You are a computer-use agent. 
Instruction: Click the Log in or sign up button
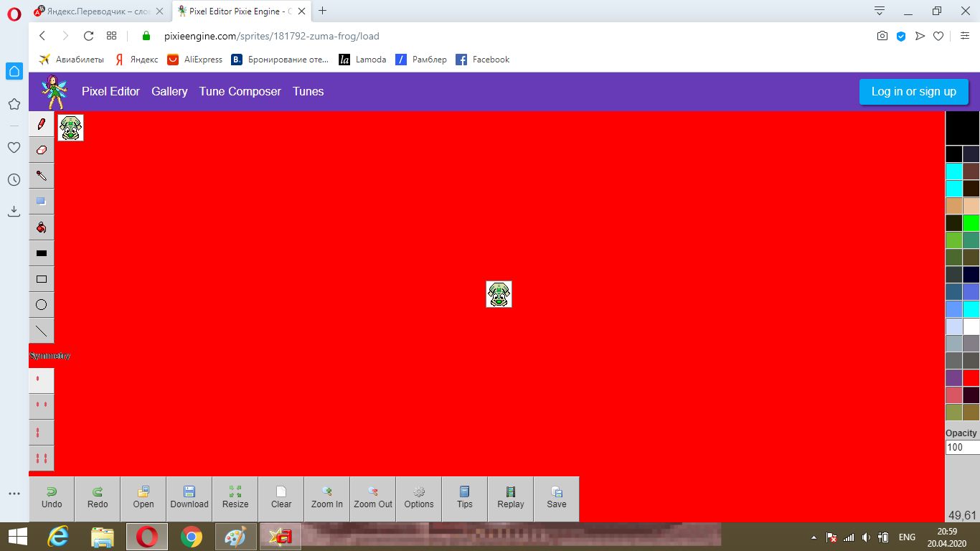[914, 92]
